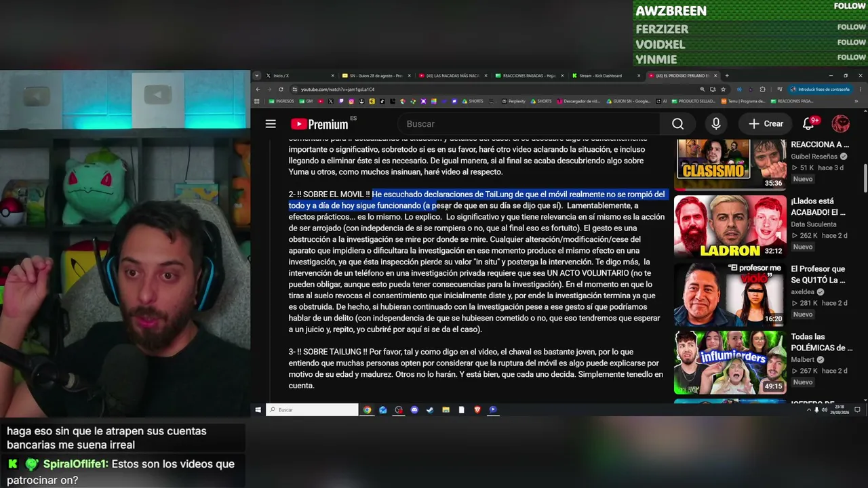
Task: Open 'REACCIONES PAGA...' bookmark in bookmarks bar
Action: (791, 102)
